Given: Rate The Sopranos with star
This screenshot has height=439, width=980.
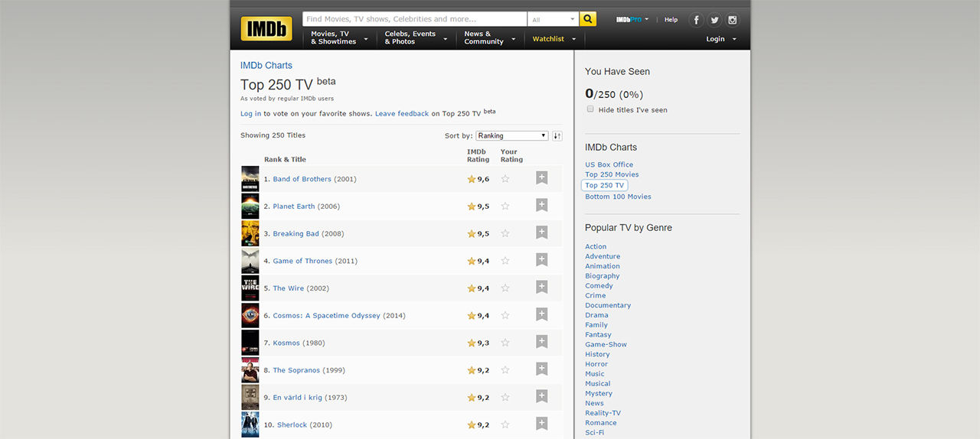Looking at the screenshot, I should 505,370.
